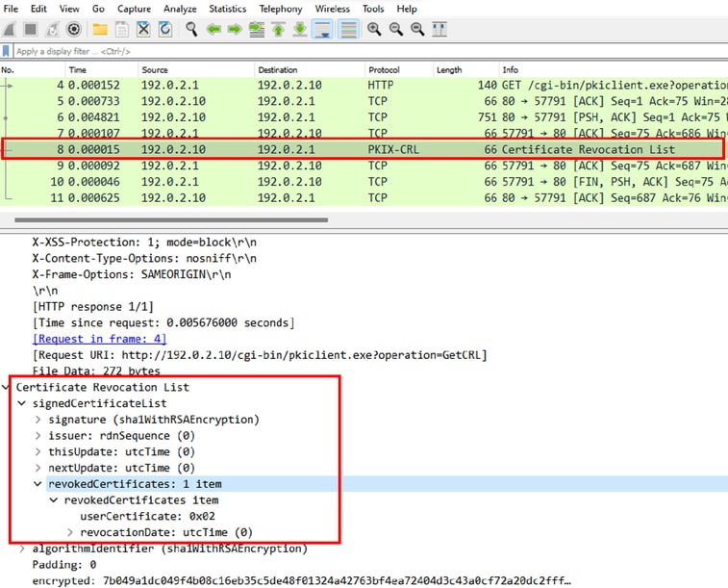The image size is (728, 588).
Task: Click resize columns to content icon
Action: pos(439,29)
